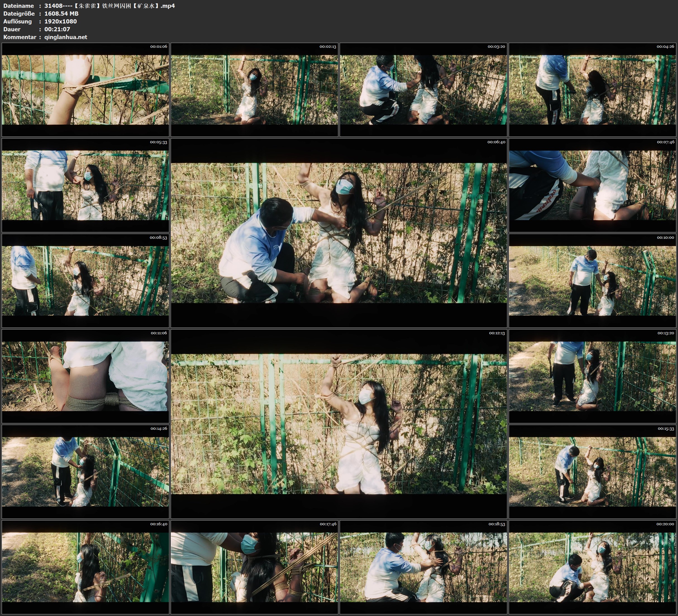This screenshot has height=616, width=678.
Task: Open the thumbnail stamped 00:15:33
Action: [x=593, y=472]
